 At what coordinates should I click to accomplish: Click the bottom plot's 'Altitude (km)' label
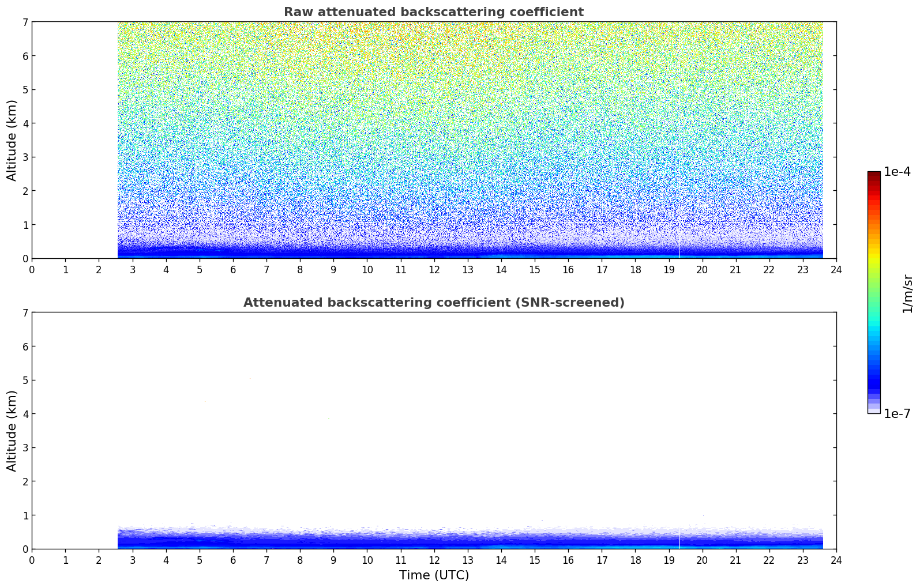point(12,431)
